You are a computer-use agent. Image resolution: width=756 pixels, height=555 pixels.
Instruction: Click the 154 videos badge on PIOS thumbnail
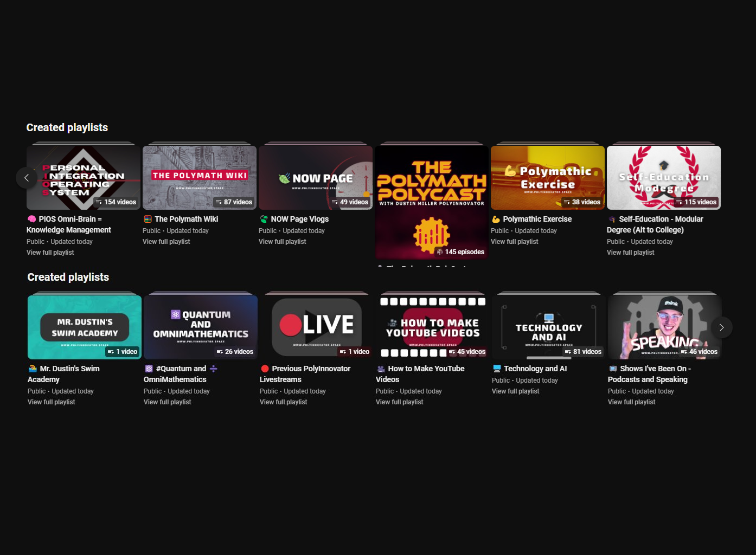tap(116, 202)
